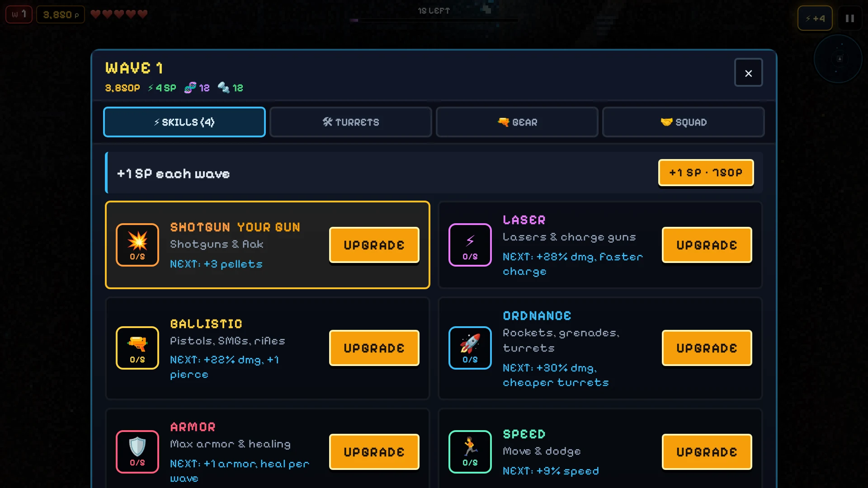The width and height of the screenshot is (868, 488).
Task: Click the '+1 SP each wave' text
Action: [174, 174]
